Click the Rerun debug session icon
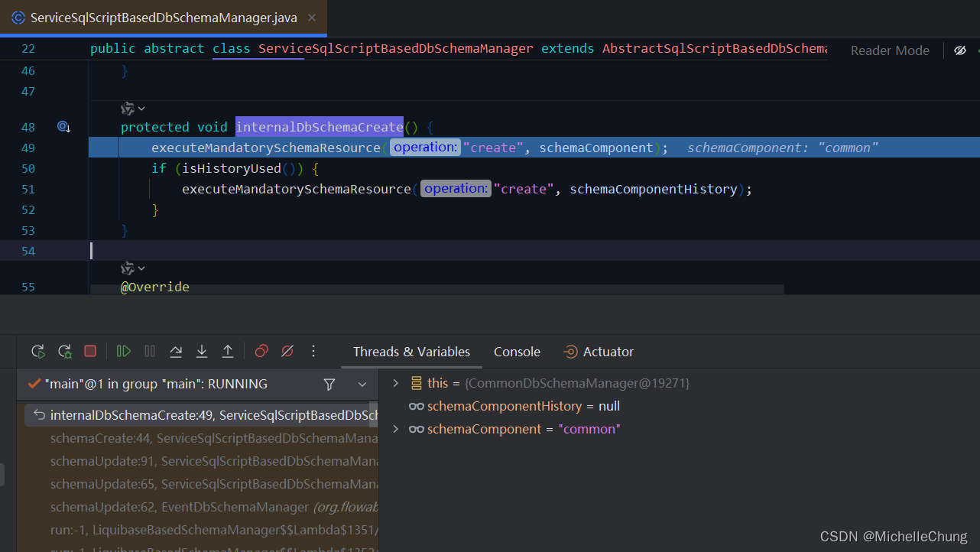The image size is (980, 552). [37, 352]
